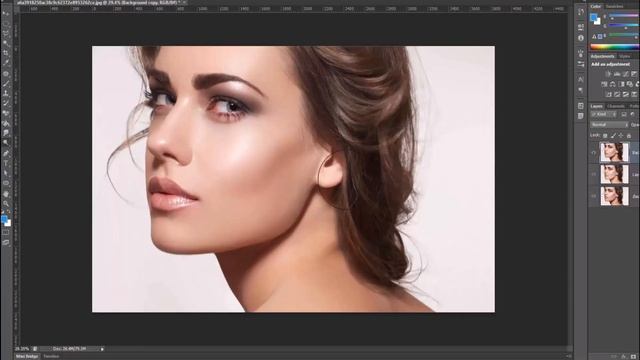Select the bottom layer thumbnail
This screenshot has height=360, width=640.
pyautogui.click(x=614, y=196)
